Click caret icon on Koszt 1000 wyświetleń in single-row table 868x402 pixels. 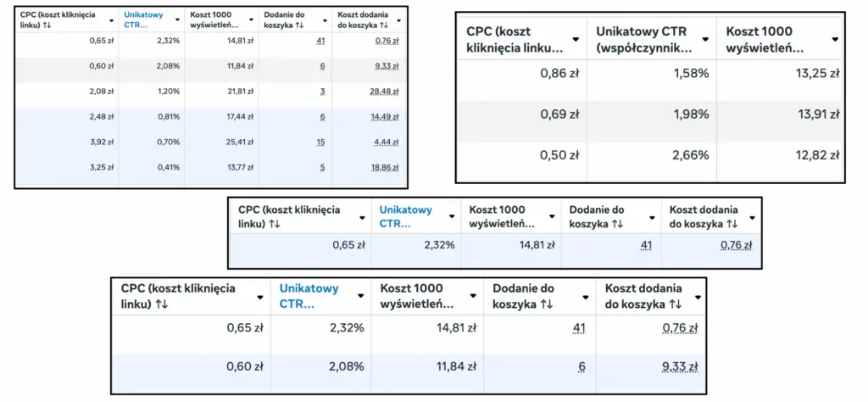551,217
